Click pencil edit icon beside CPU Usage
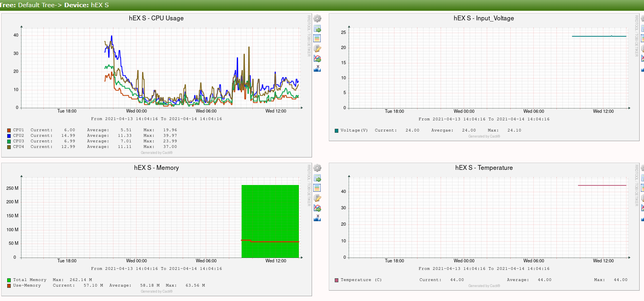The height and width of the screenshot is (301, 644). point(317,49)
